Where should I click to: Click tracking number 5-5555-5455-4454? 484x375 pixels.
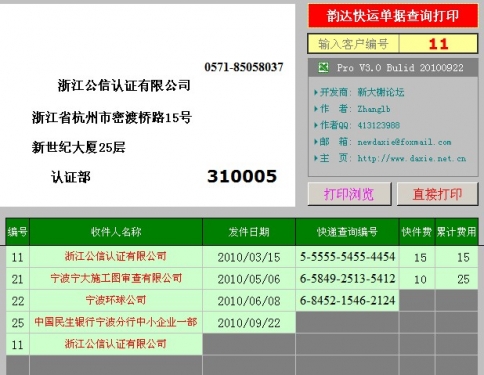tap(347, 257)
